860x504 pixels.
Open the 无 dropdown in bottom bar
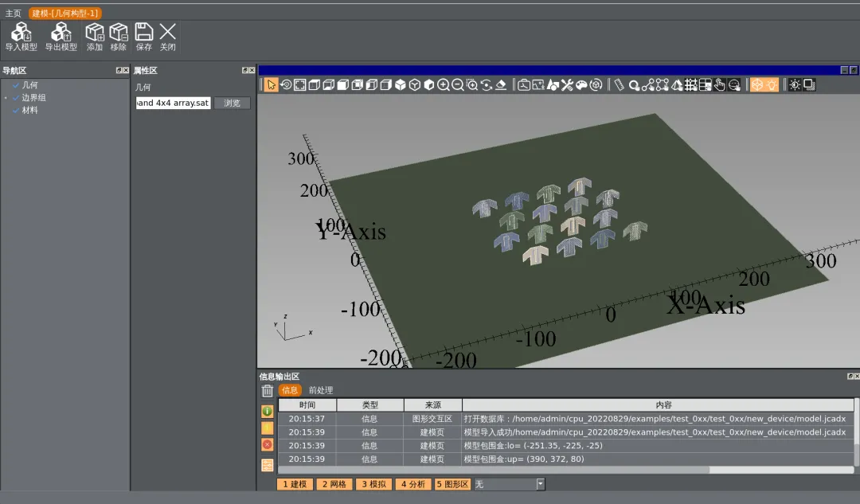coord(540,484)
